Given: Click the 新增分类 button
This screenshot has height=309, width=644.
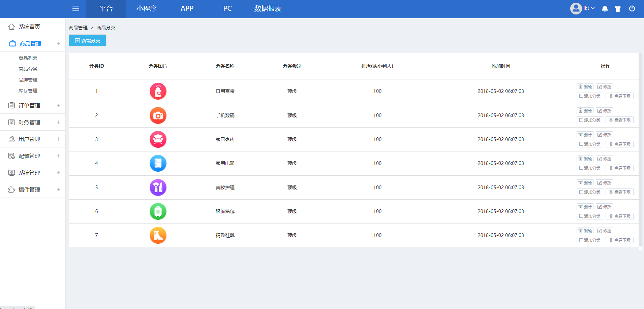Looking at the screenshot, I should point(88,41).
